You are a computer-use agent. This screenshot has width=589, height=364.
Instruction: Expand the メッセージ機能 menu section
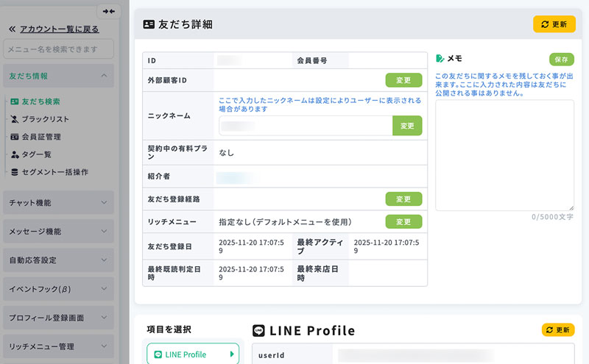pos(58,231)
